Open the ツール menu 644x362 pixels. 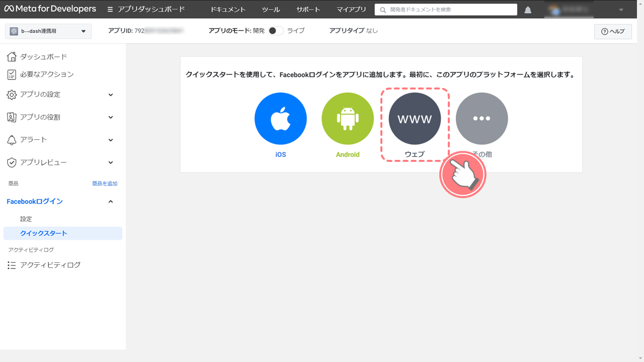point(271,10)
